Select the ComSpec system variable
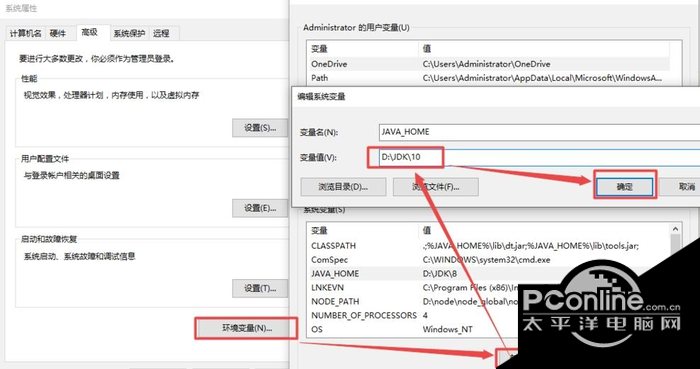700x369 pixels. click(490, 260)
